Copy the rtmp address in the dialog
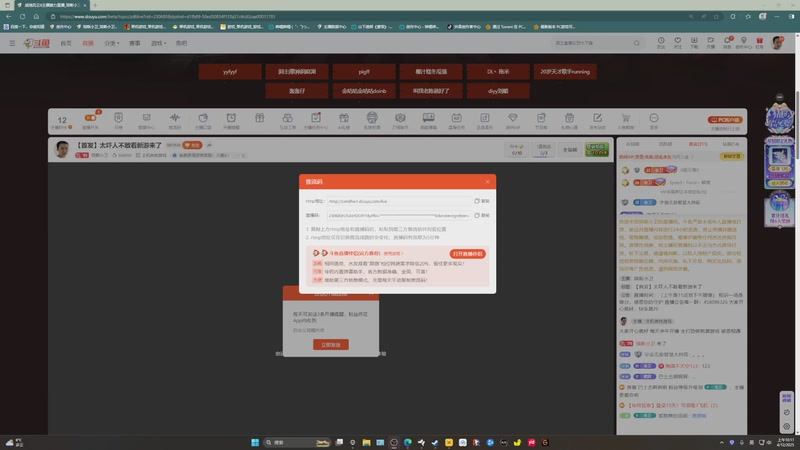 [482, 201]
